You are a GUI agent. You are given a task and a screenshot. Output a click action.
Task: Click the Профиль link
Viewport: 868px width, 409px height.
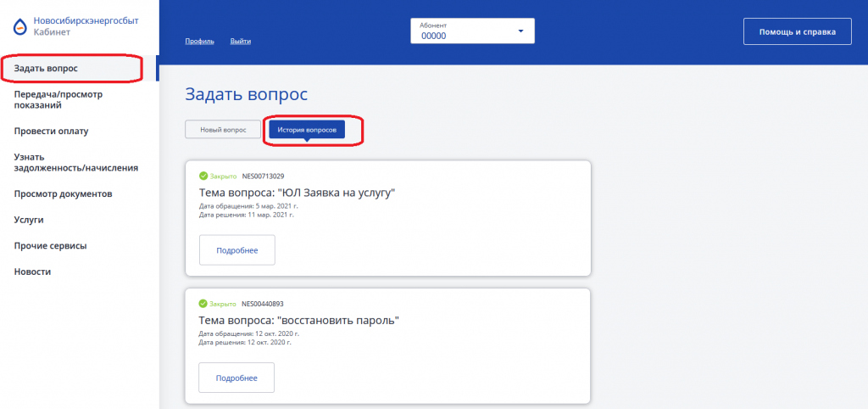pos(199,41)
